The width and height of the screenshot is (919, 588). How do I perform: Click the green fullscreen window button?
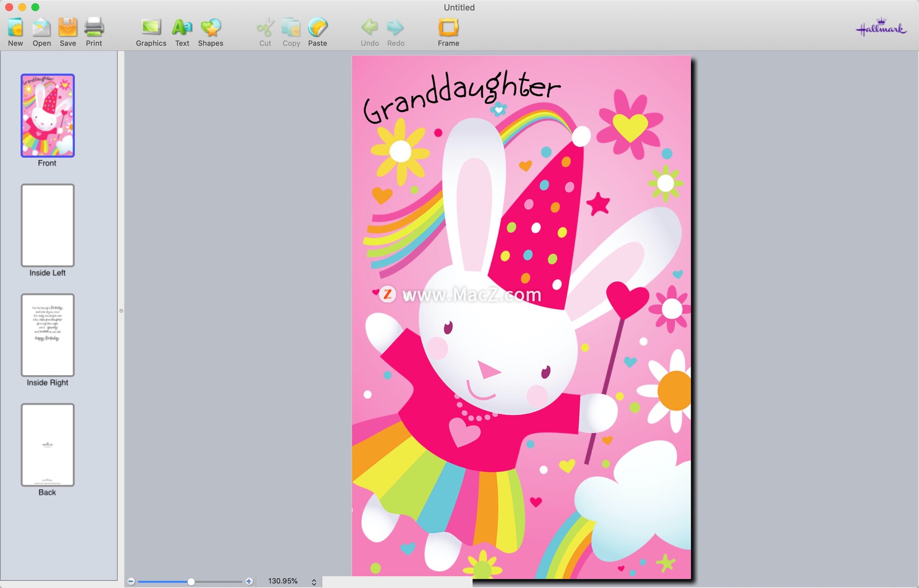pos(35,7)
